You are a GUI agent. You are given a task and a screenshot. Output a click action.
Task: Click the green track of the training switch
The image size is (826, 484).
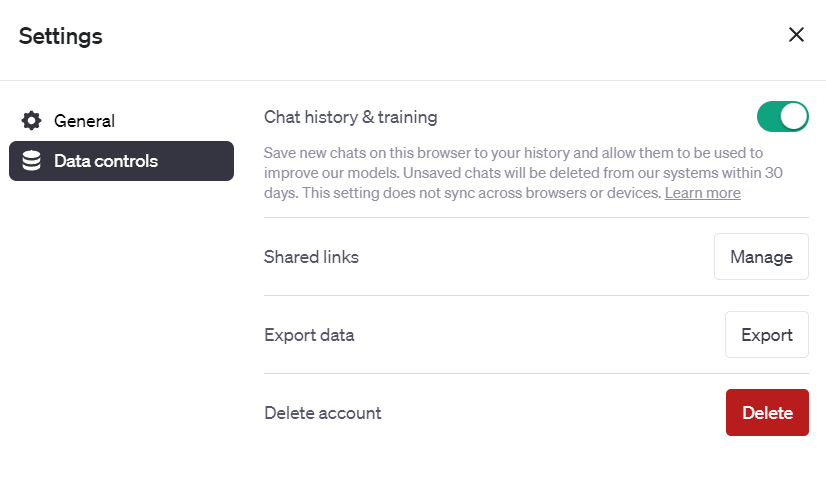pyautogui.click(x=769, y=116)
